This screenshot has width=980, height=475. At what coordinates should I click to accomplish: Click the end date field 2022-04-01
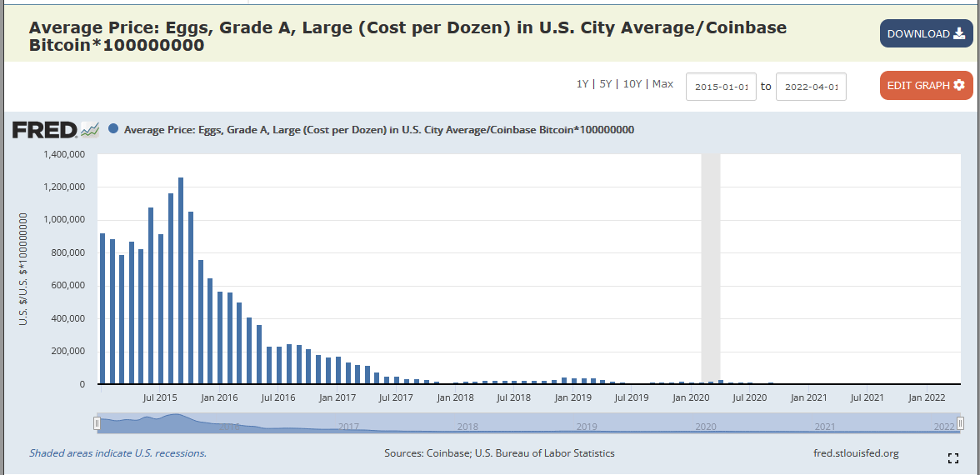click(x=812, y=87)
